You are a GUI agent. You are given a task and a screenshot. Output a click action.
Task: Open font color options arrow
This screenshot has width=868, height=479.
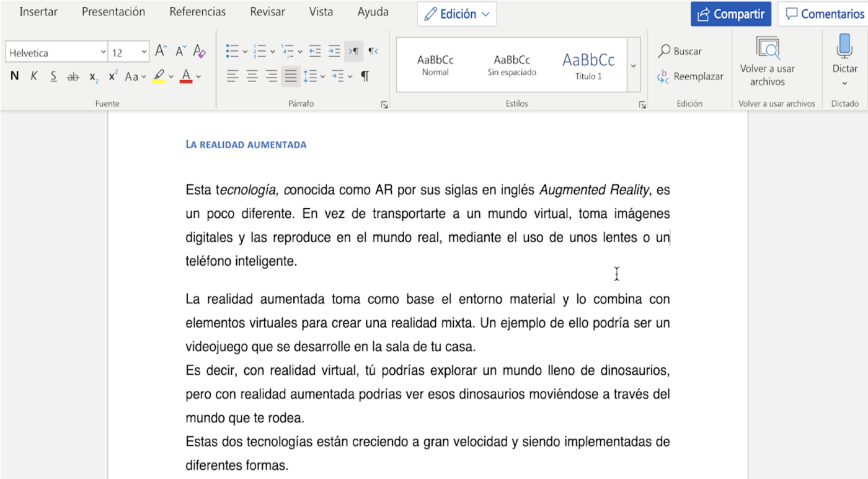(x=198, y=77)
